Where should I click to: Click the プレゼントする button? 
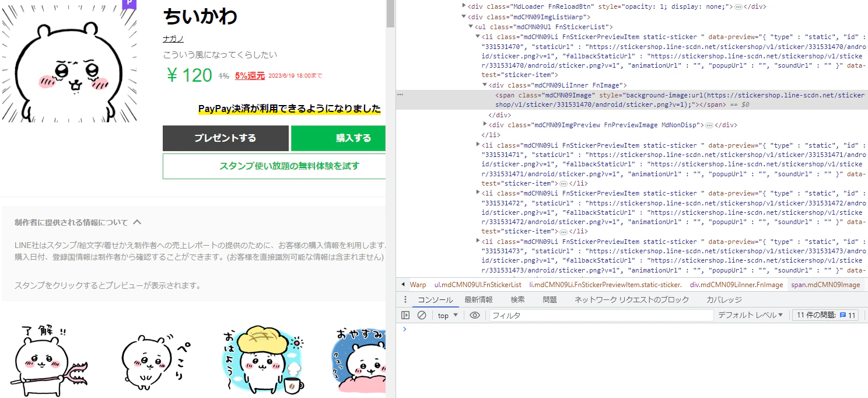tap(225, 138)
